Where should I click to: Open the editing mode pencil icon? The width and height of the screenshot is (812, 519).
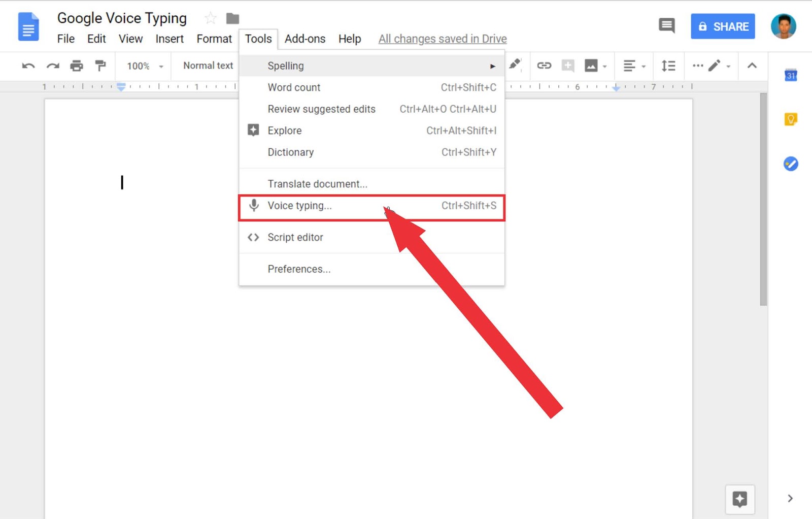(x=715, y=66)
